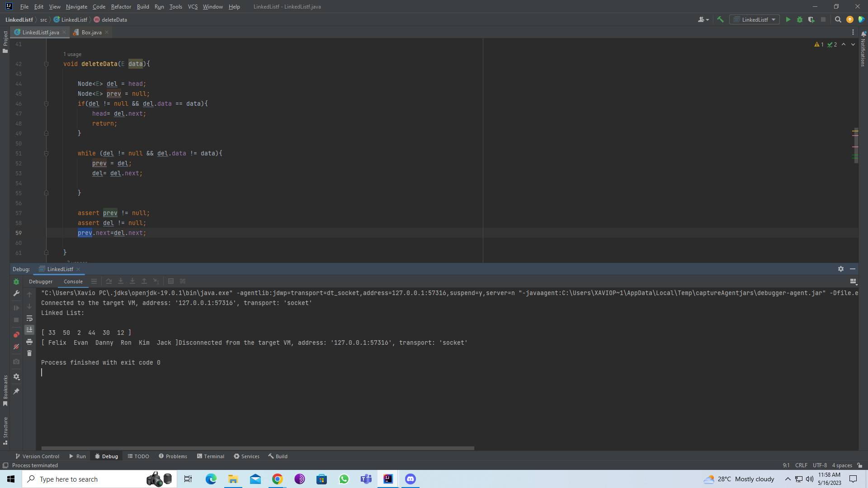Open the Terminal tool window
The height and width of the screenshot is (488, 868).
[211, 456]
